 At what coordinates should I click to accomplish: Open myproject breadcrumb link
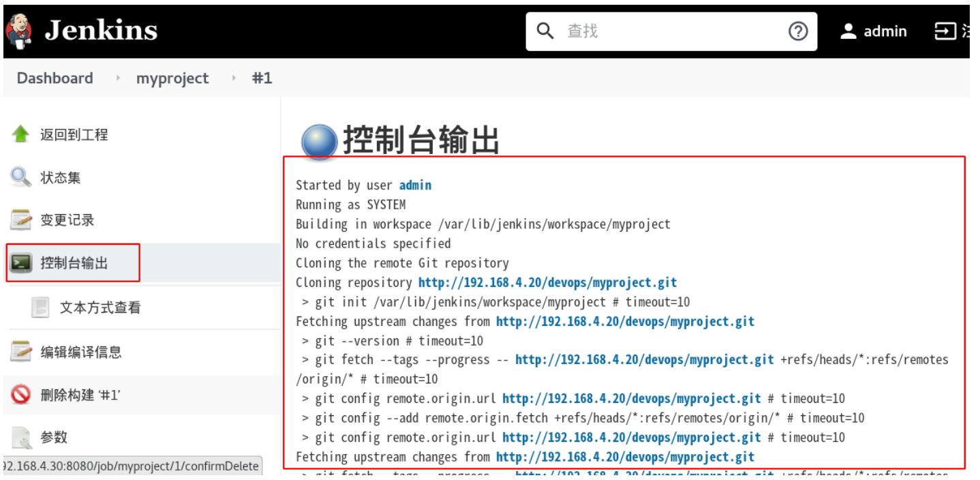[x=172, y=78]
